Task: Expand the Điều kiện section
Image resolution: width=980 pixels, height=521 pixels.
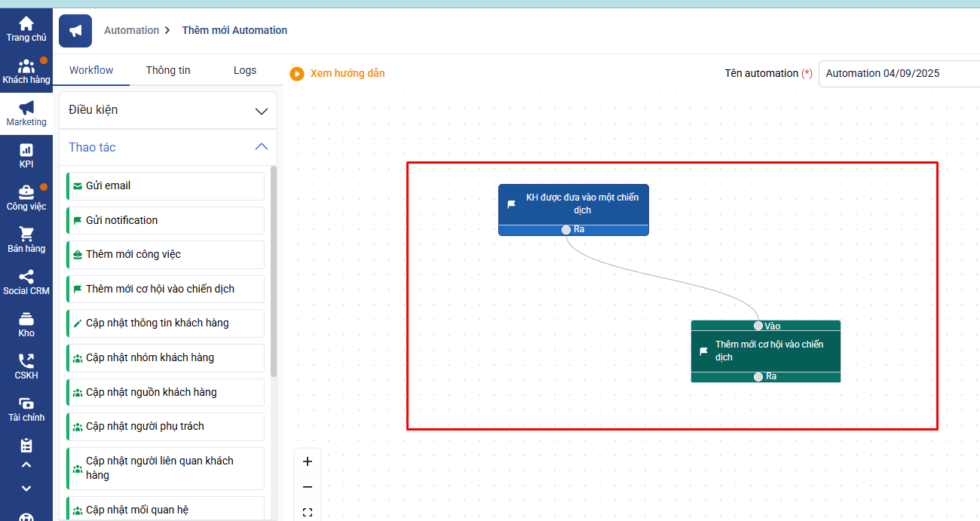Action: click(x=261, y=111)
